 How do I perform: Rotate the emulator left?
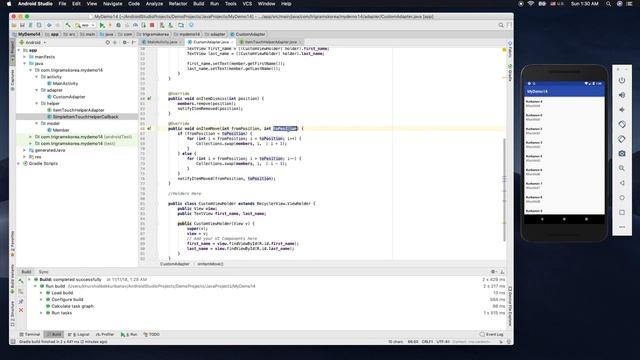(622, 124)
